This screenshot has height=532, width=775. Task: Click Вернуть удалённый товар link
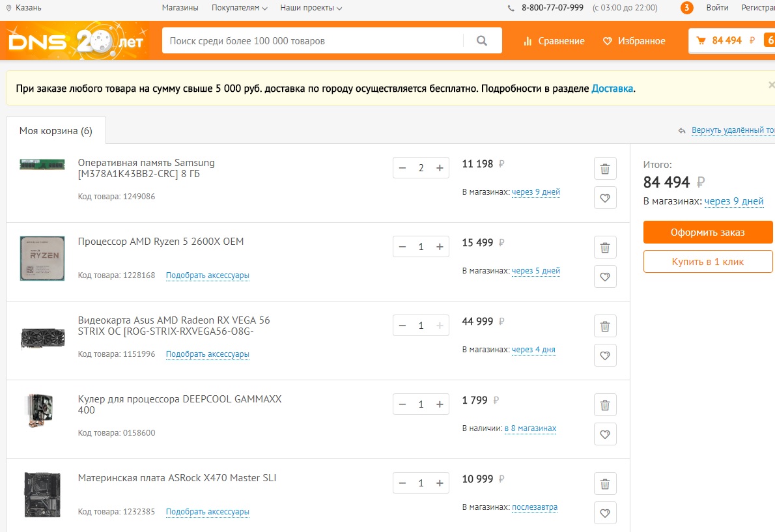coord(733,130)
